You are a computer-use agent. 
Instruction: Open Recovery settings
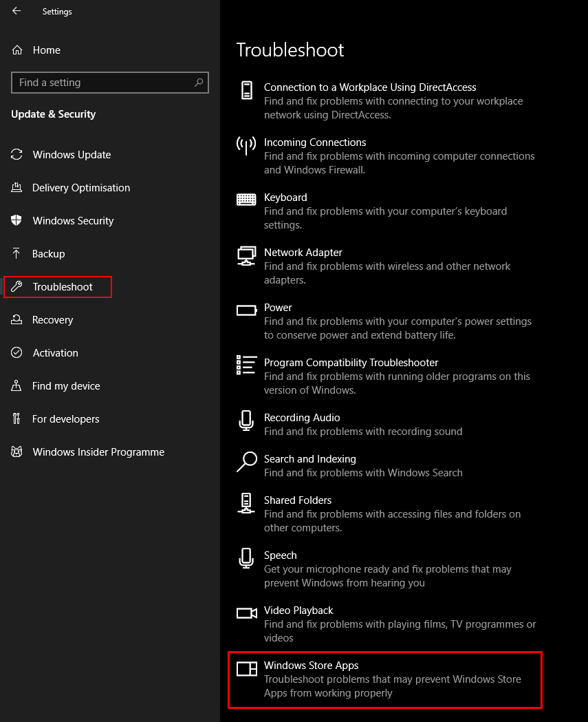(x=52, y=320)
